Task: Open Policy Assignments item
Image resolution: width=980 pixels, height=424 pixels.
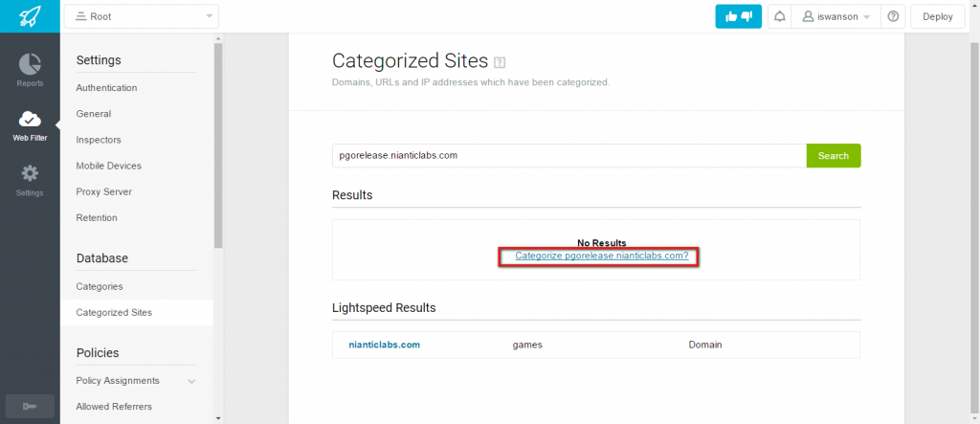Action: coord(118,380)
